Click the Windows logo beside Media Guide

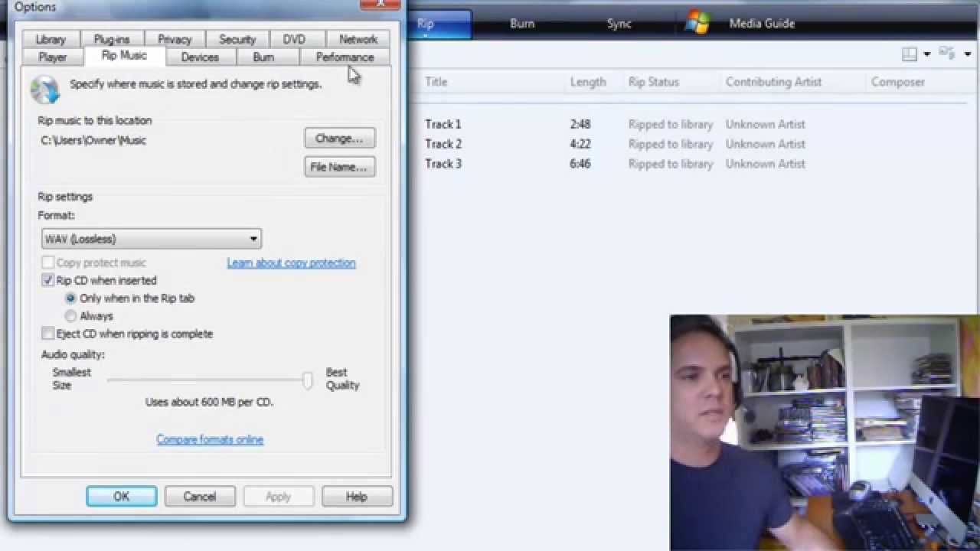tap(697, 23)
